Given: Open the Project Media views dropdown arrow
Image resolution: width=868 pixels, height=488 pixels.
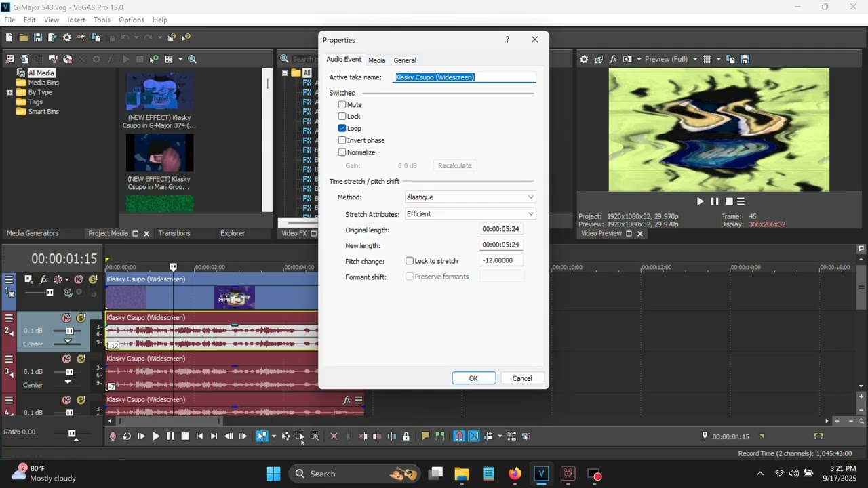Looking at the screenshot, I should 180,59.
